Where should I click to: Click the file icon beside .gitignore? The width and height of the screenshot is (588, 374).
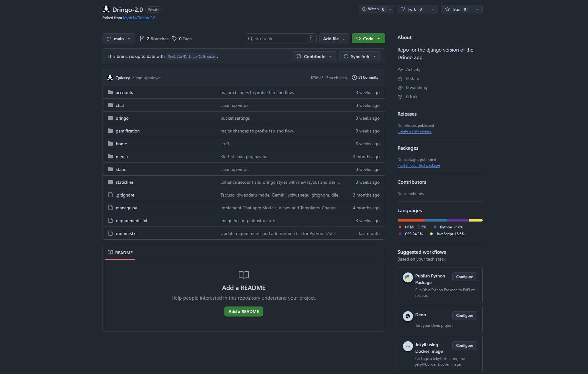(110, 195)
